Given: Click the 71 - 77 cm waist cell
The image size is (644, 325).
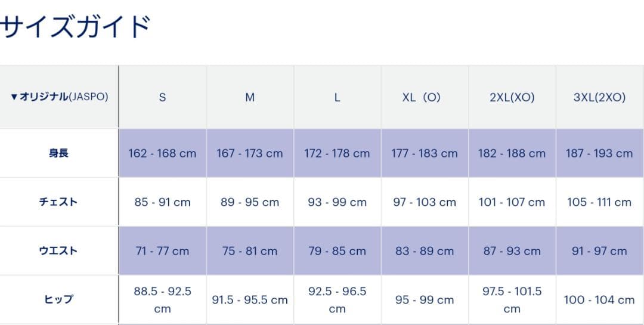Looking at the screenshot, I should click(x=162, y=251).
